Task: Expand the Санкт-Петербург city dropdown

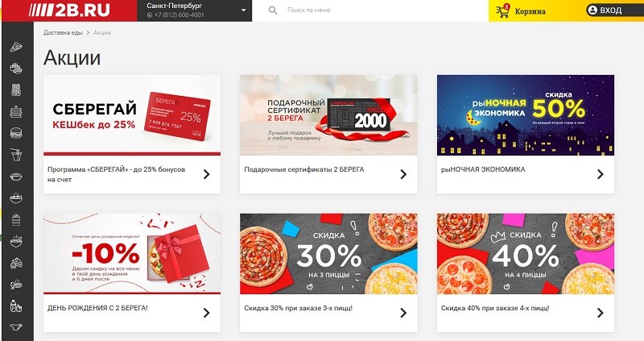Action: [244, 10]
